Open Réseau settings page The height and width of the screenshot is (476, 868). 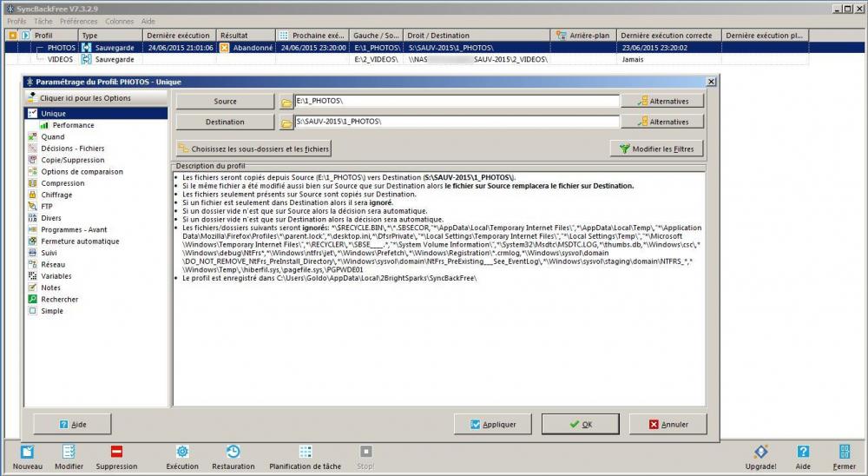point(53,265)
